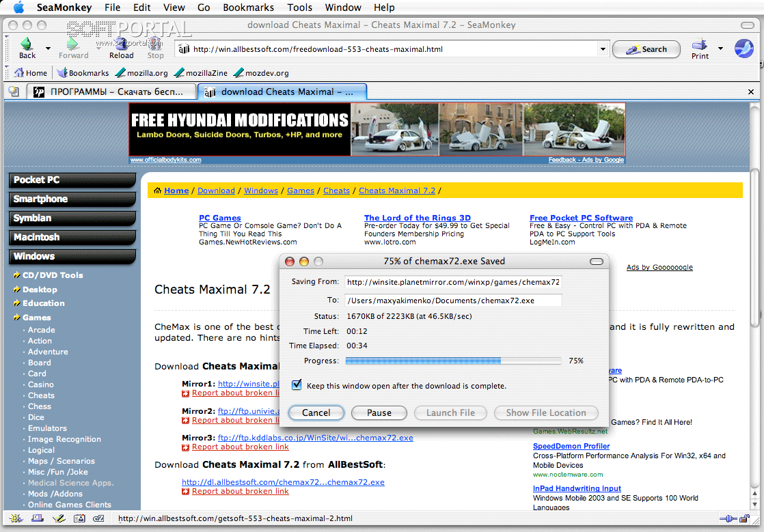Viewport: 764px width, 532px height.
Task: Open the Window menu
Action: point(343,8)
